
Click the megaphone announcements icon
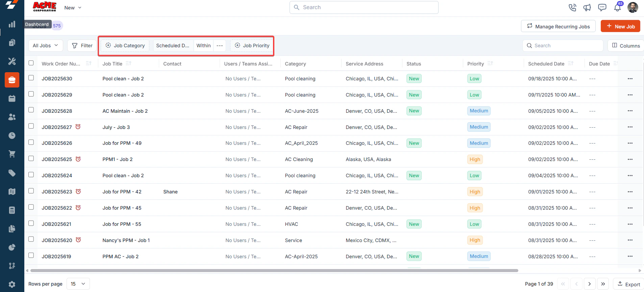587,7
